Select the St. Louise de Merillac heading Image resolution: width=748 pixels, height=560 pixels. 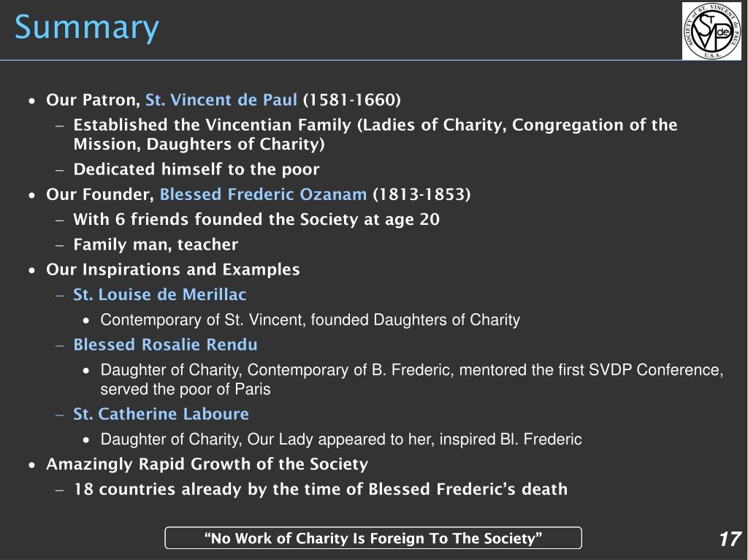click(x=160, y=294)
